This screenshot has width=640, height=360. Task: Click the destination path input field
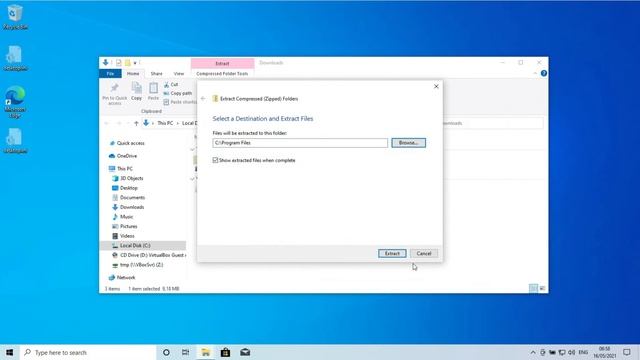[300, 143]
